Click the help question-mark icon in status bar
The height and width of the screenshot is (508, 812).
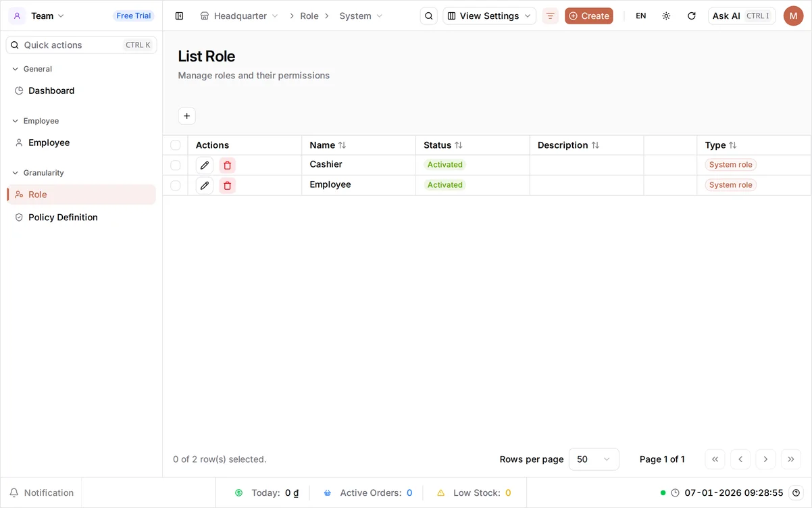pyautogui.click(x=796, y=493)
